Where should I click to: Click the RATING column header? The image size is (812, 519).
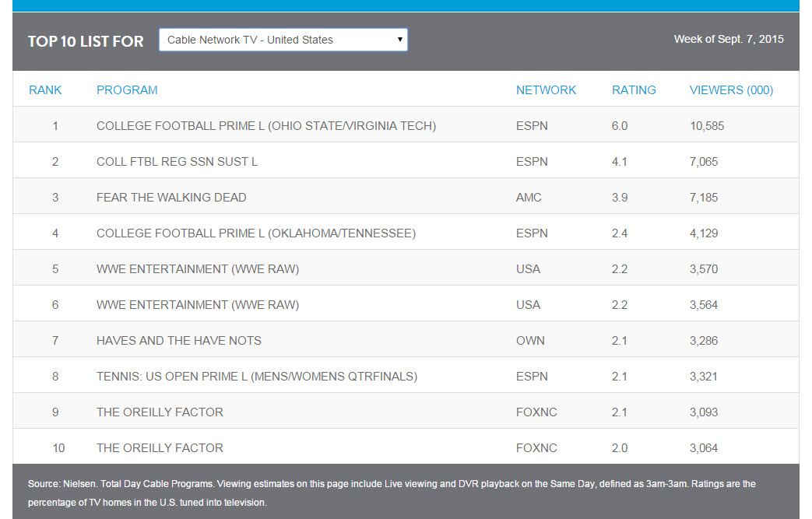[634, 90]
